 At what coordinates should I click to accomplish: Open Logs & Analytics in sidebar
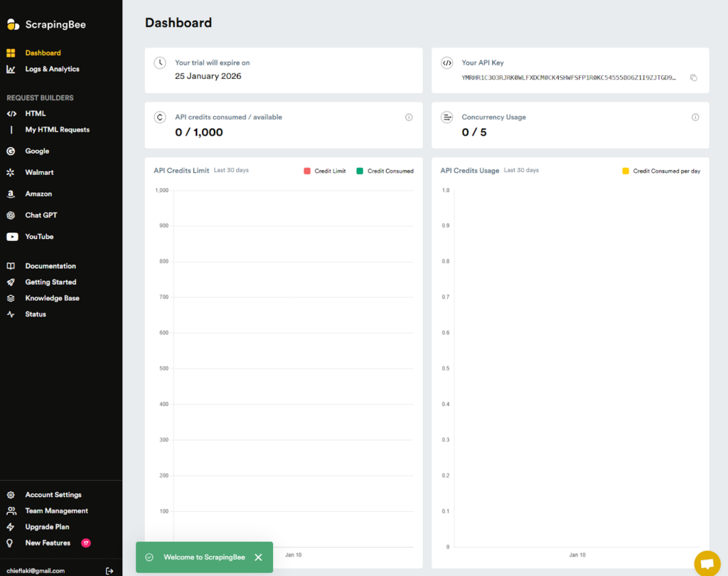pos(52,70)
